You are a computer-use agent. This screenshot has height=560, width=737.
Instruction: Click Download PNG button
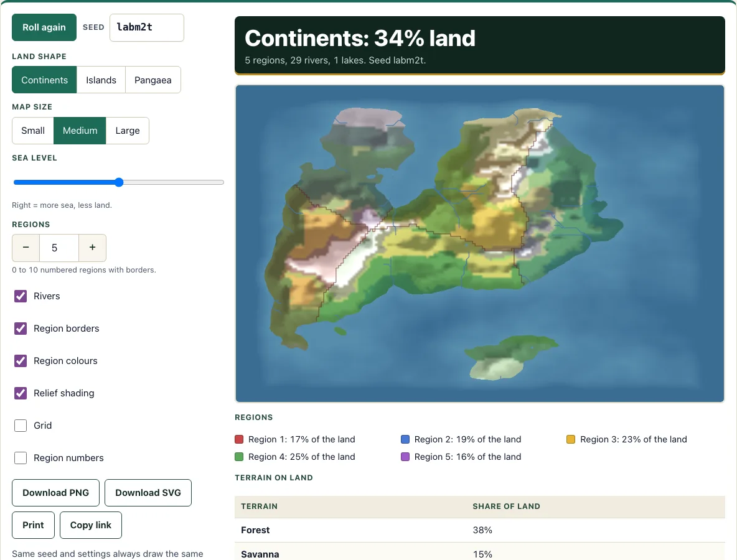click(x=55, y=493)
